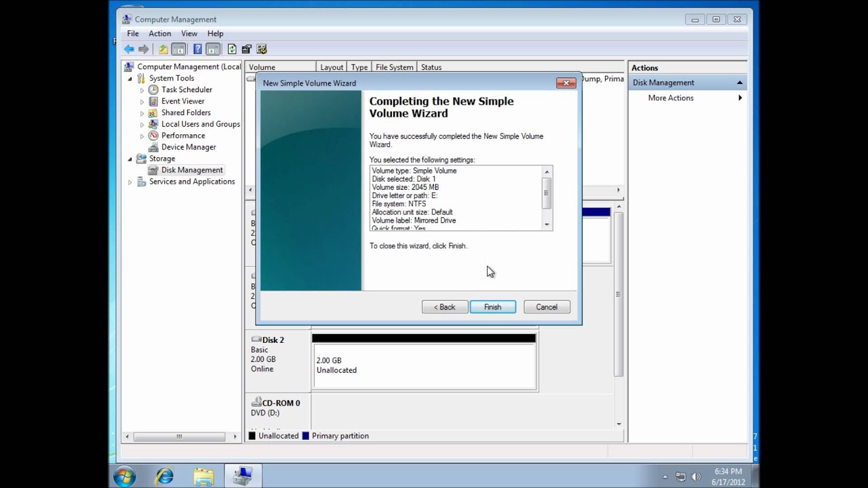This screenshot has width=868, height=488.
Task: Expand the Services and Applications node
Action: click(x=130, y=182)
